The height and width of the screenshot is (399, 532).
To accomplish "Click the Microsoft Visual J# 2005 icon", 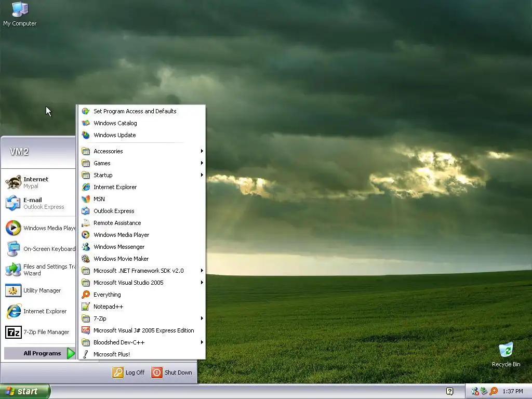I will click(86, 330).
